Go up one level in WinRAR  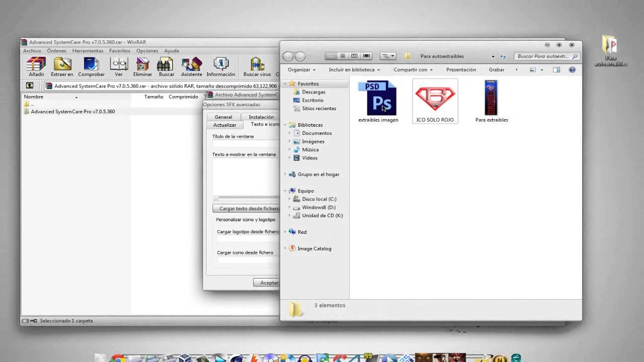[x=30, y=86]
